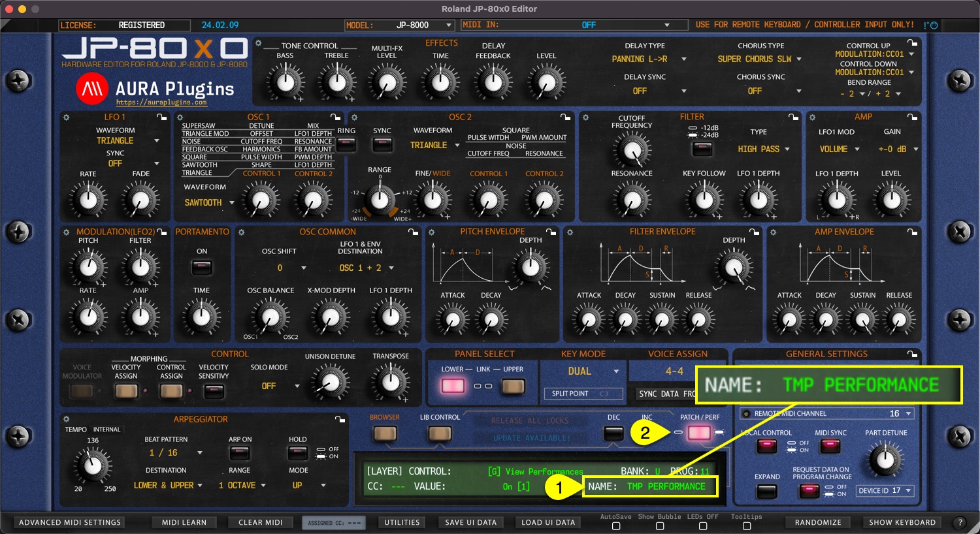Open the auraplugins.com link
This screenshot has width=980, height=534.
(161, 102)
